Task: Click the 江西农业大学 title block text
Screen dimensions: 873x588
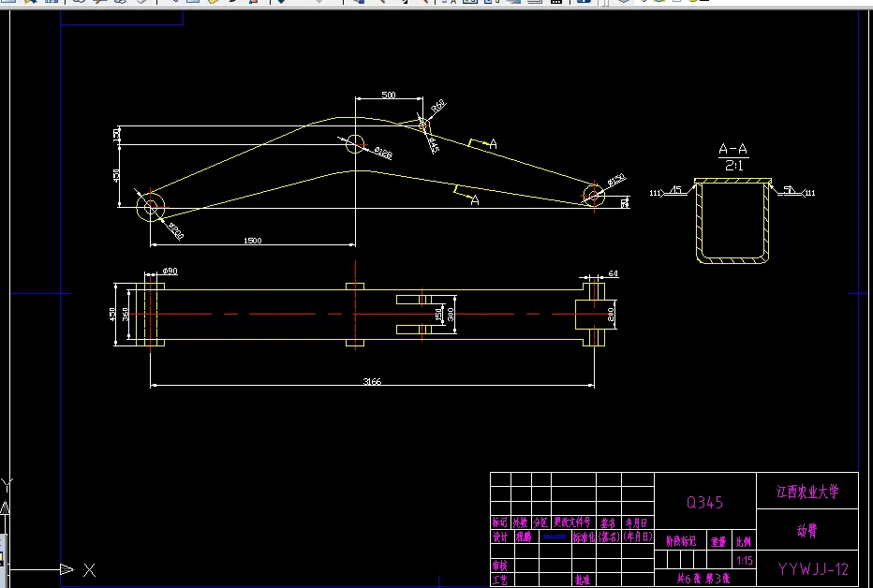Action: [x=807, y=492]
